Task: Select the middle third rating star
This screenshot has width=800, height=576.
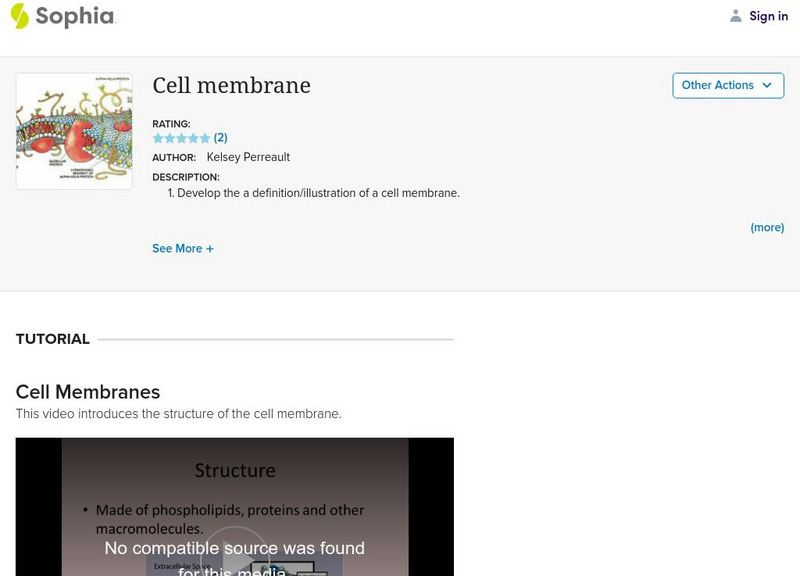Action: point(180,137)
